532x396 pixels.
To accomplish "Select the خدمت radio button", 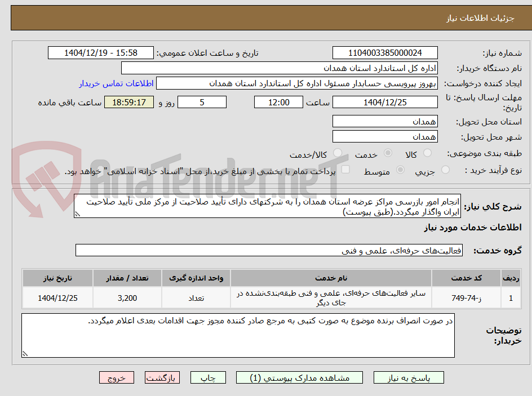I will [x=388, y=153].
